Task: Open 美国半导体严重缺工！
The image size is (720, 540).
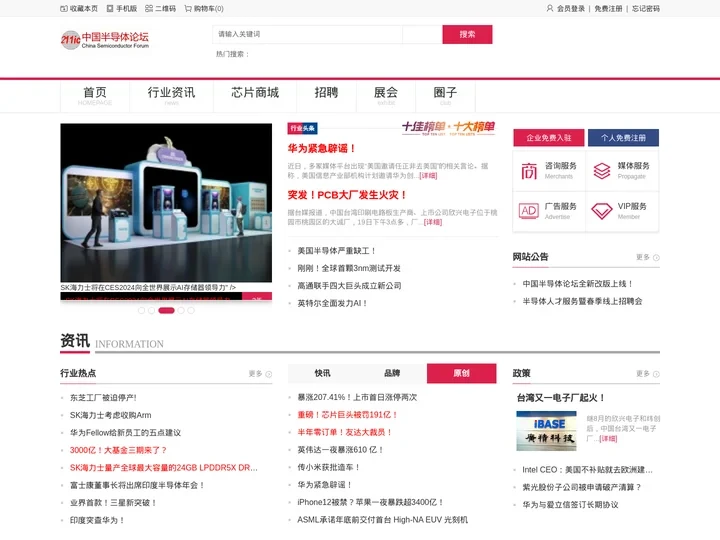Action: pos(337,251)
